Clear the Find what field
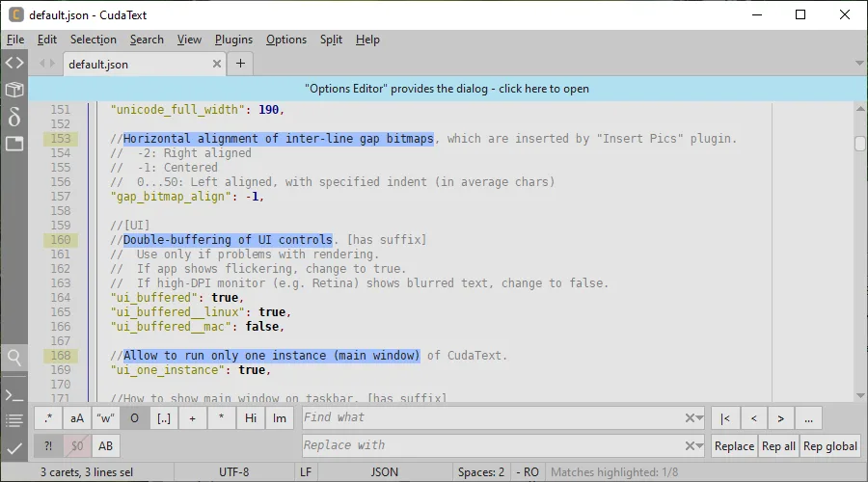The image size is (868, 482). 690,418
